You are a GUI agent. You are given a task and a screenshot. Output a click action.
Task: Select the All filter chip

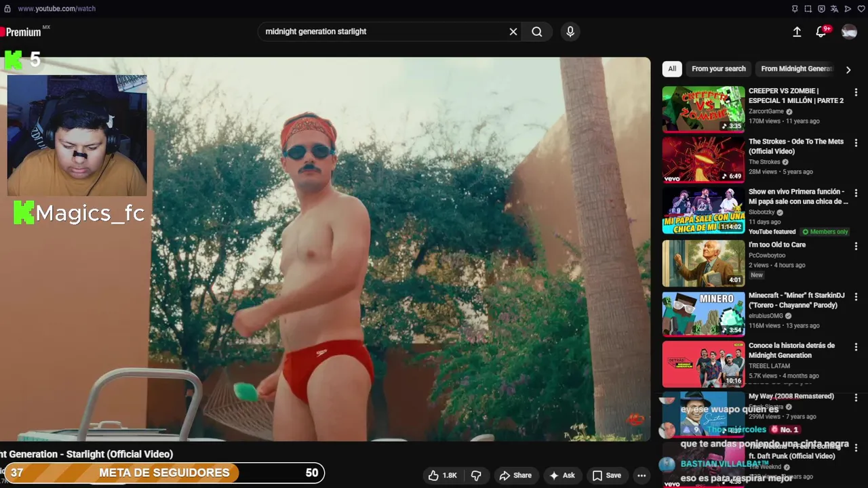point(672,68)
